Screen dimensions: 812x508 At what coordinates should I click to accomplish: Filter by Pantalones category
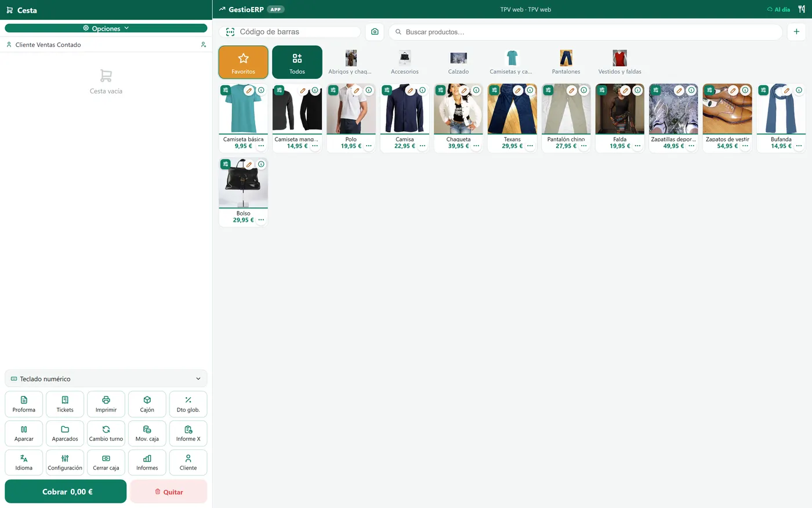[x=566, y=62]
